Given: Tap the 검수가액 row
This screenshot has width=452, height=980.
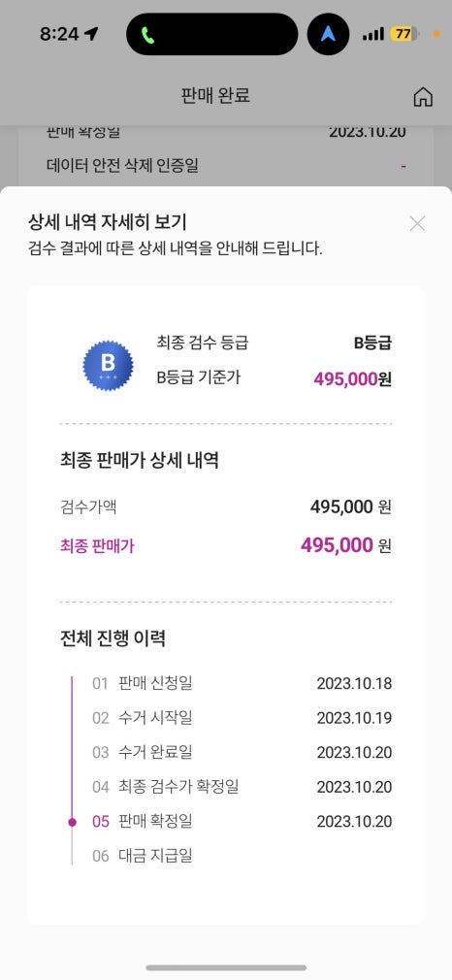Looking at the screenshot, I should click(x=226, y=506).
